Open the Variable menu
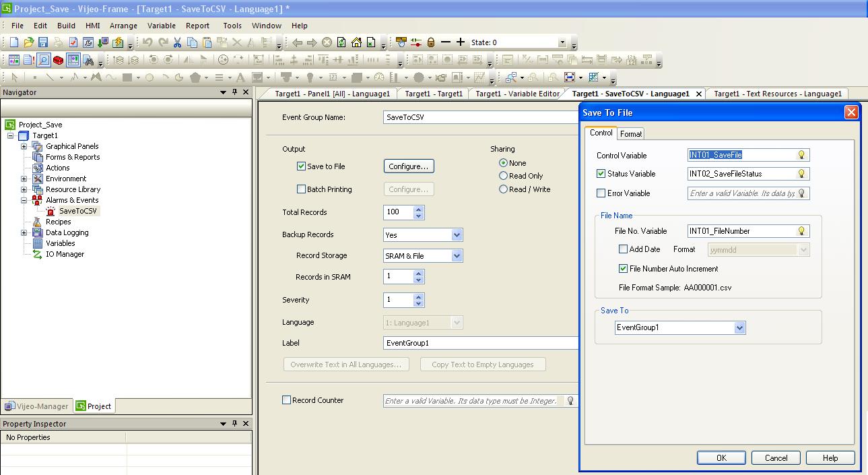This screenshot has height=475, width=868. pos(162,26)
